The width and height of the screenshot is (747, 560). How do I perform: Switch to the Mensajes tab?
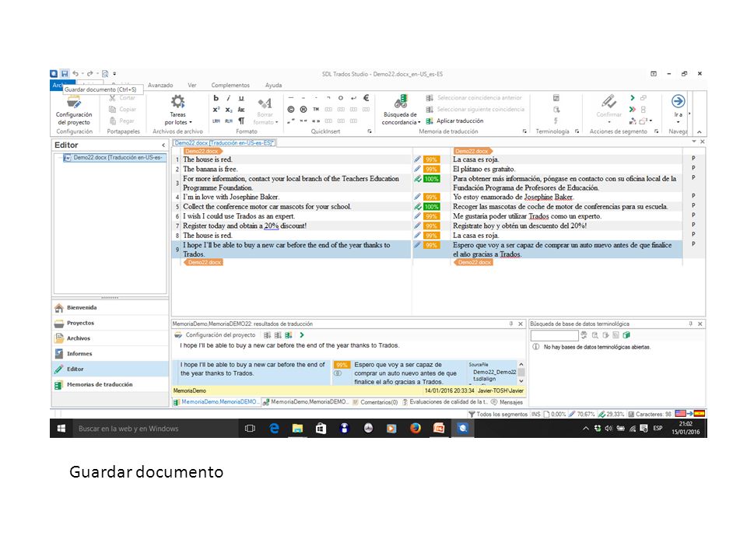507,402
